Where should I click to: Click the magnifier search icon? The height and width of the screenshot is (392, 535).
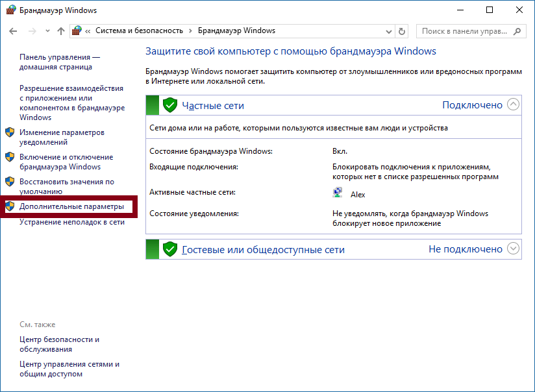(x=517, y=31)
